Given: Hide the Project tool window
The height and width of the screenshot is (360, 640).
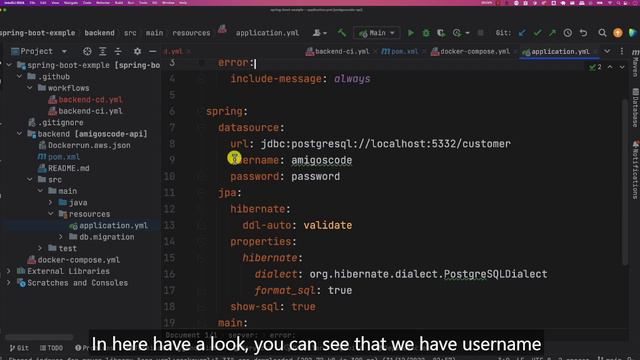Looking at the screenshot, I should pyautogui.click(x=152, y=51).
